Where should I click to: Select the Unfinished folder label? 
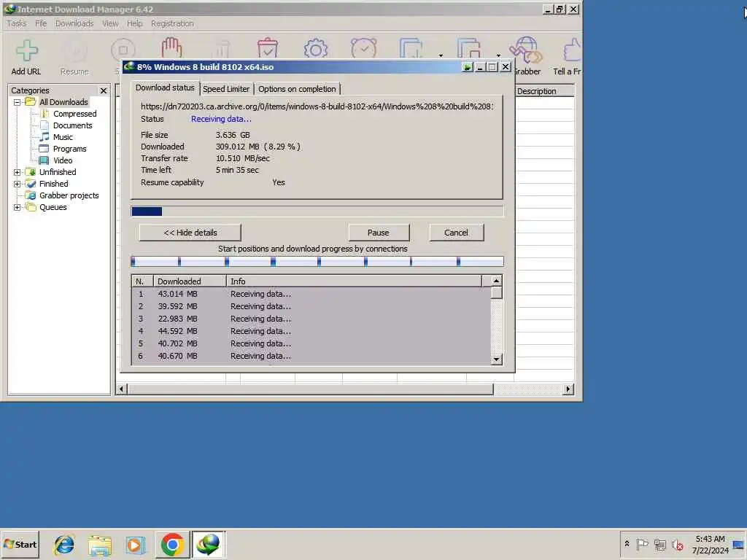[58, 172]
